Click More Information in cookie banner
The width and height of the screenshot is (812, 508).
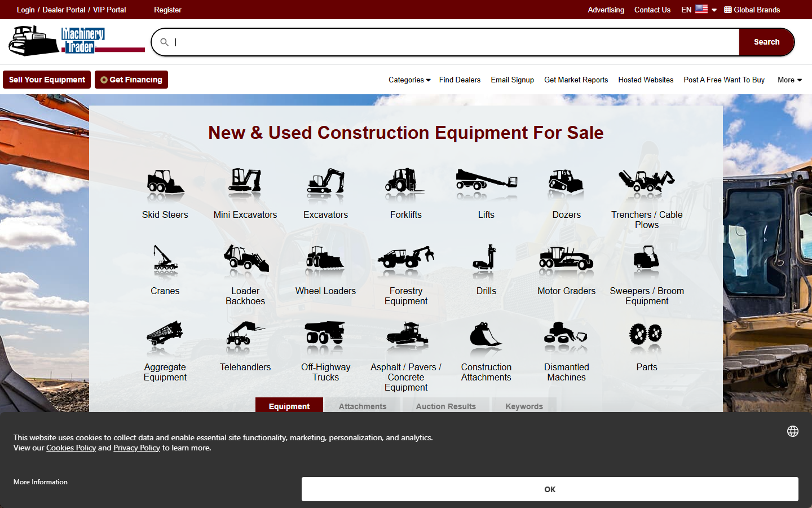point(41,482)
